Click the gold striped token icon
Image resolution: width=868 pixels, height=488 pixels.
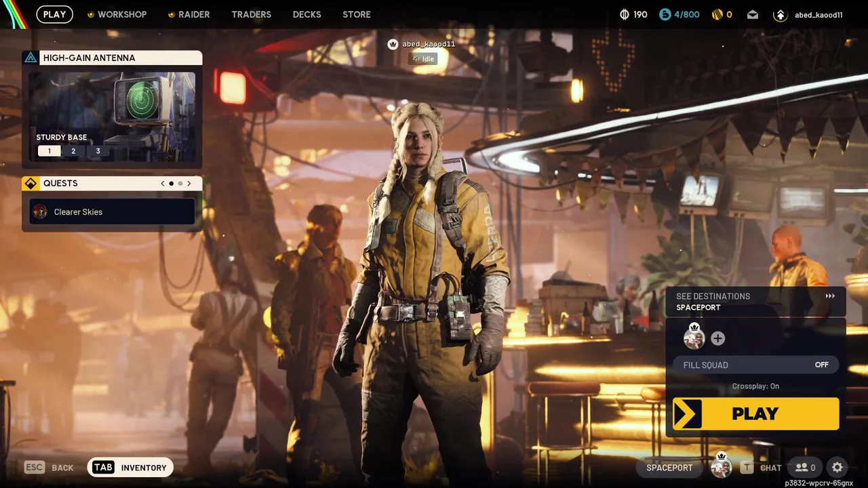(717, 14)
